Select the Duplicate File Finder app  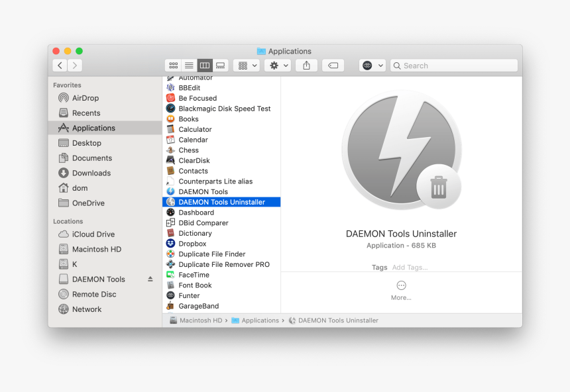point(221,254)
